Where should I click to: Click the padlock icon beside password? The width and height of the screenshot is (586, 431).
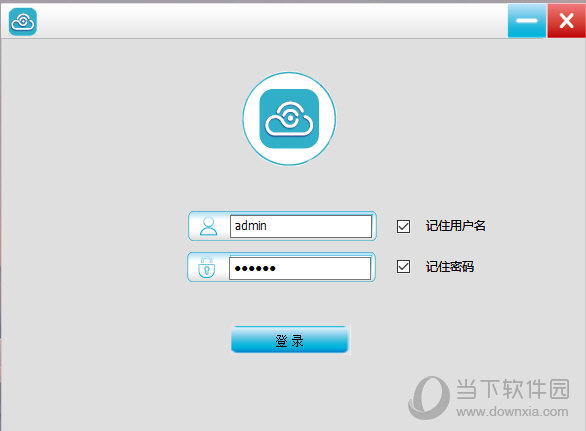pos(207,267)
